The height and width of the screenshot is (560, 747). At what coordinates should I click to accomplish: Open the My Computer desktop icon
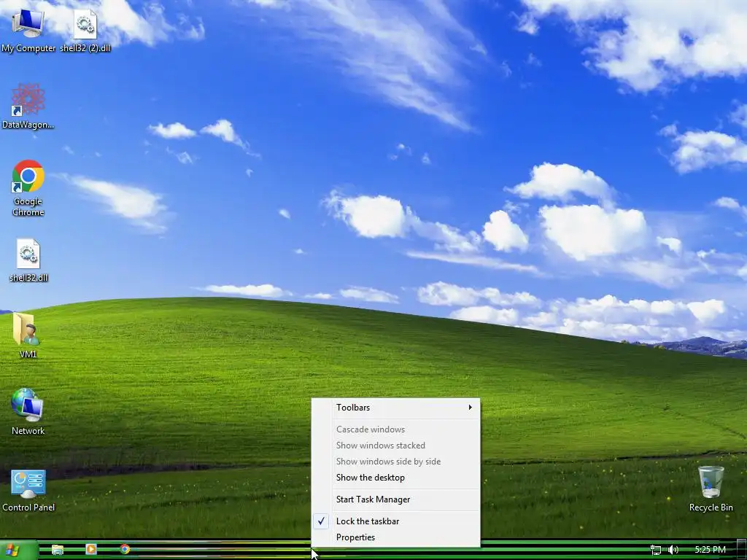click(28, 29)
